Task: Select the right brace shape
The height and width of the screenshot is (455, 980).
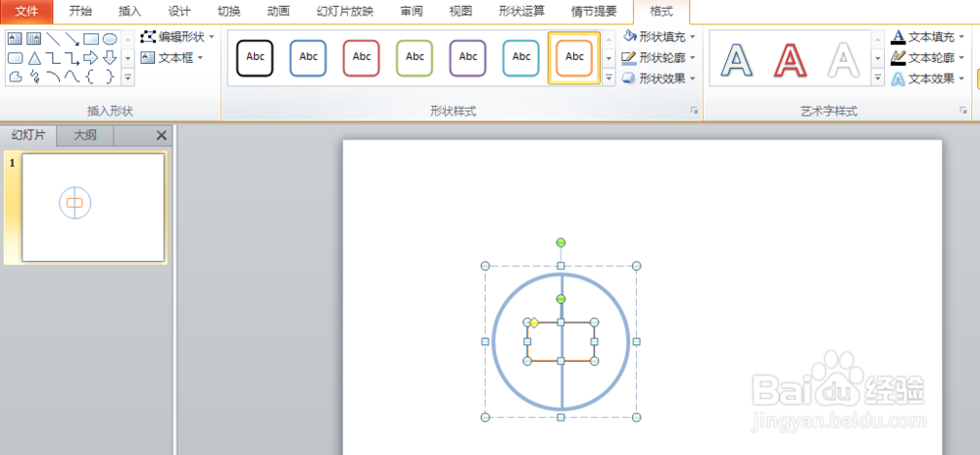Action: (110, 76)
